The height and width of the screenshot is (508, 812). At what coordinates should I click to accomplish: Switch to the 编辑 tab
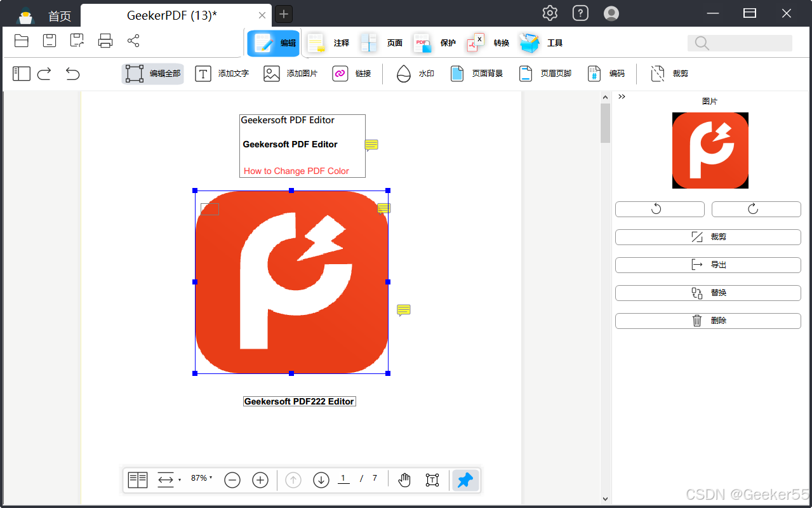(273, 43)
